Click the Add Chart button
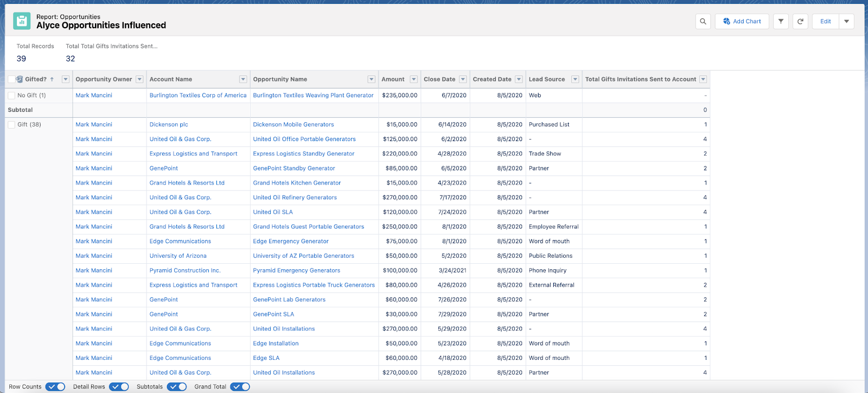Image resolution: width=868 pixels, height=393 pixels. (742, 21)
